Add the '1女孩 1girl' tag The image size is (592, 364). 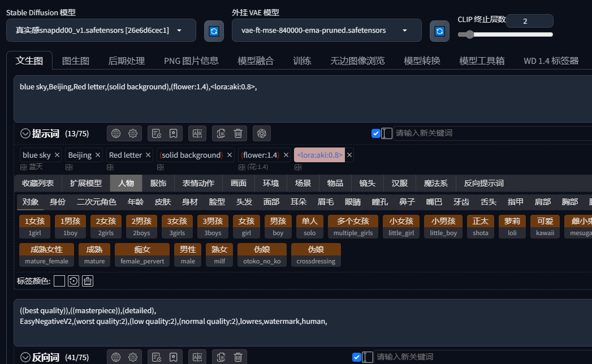[35, 226]
